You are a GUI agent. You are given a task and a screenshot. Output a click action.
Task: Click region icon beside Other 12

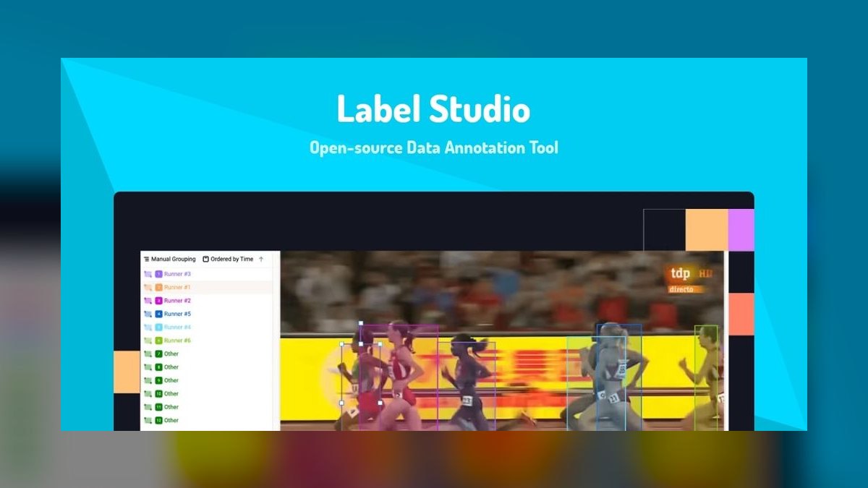[148, 420]
